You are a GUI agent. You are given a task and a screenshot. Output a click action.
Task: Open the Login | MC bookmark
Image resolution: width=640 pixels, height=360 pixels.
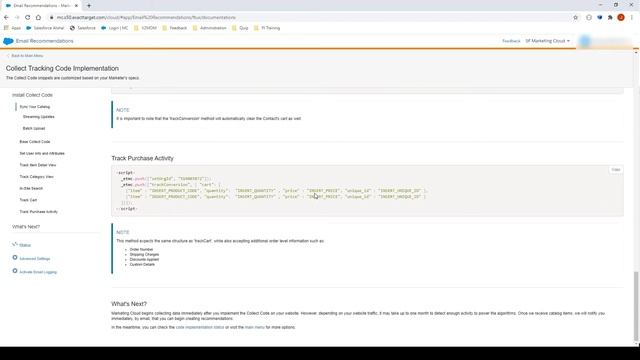pos(115,28)
